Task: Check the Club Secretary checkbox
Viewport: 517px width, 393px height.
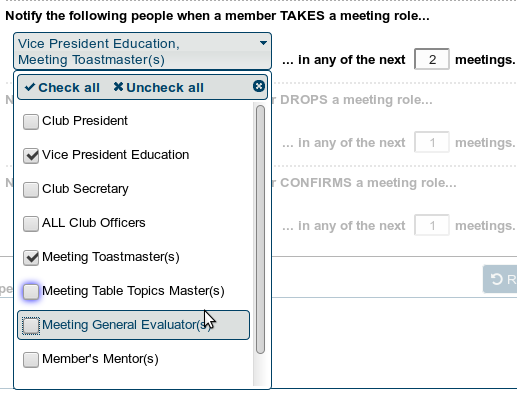Action: [x=31, y=189]
